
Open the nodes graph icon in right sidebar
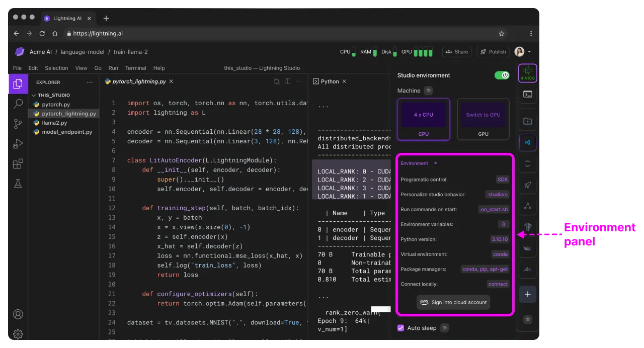pyautogui.click(x=528, y=206)
